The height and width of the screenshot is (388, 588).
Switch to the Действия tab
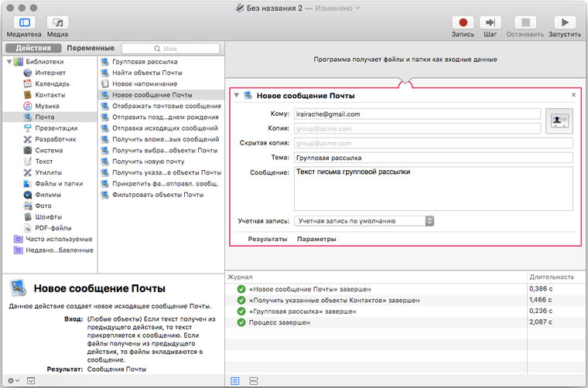pos(33,48)
